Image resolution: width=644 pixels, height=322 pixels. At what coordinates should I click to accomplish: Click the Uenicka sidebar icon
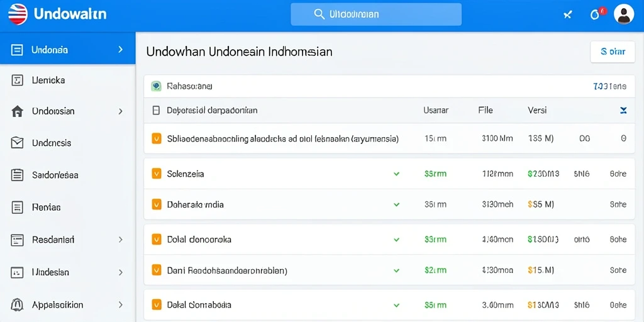[17, 80]
